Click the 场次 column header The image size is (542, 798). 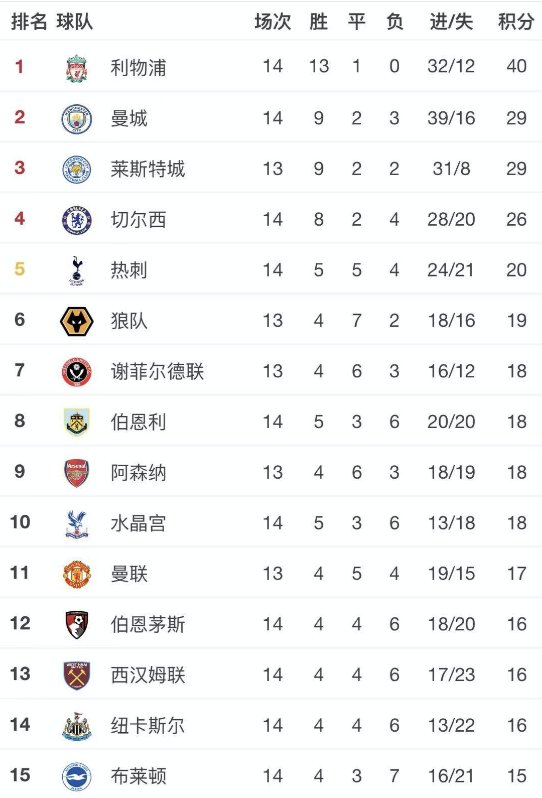point(273,22)
